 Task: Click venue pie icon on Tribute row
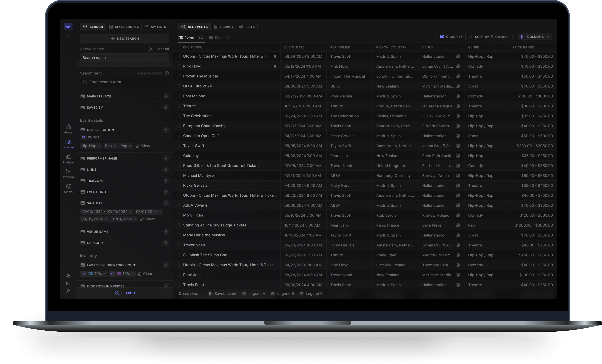[458, 106]
